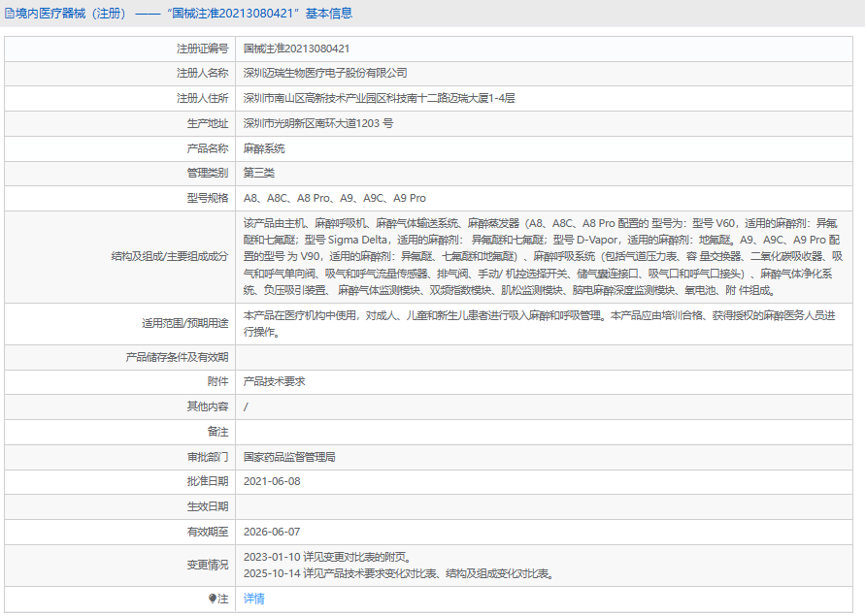Click the 其他内容 label
Image resolution: width=865 pixels, height=616 pixels.
coord(208,406)
